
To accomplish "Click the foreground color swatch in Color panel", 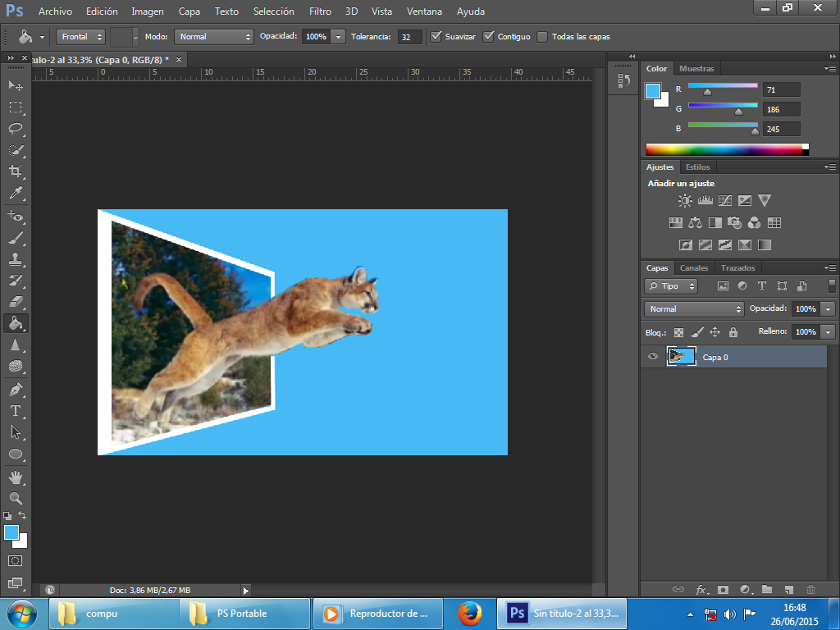I will (x=653, y=91).
